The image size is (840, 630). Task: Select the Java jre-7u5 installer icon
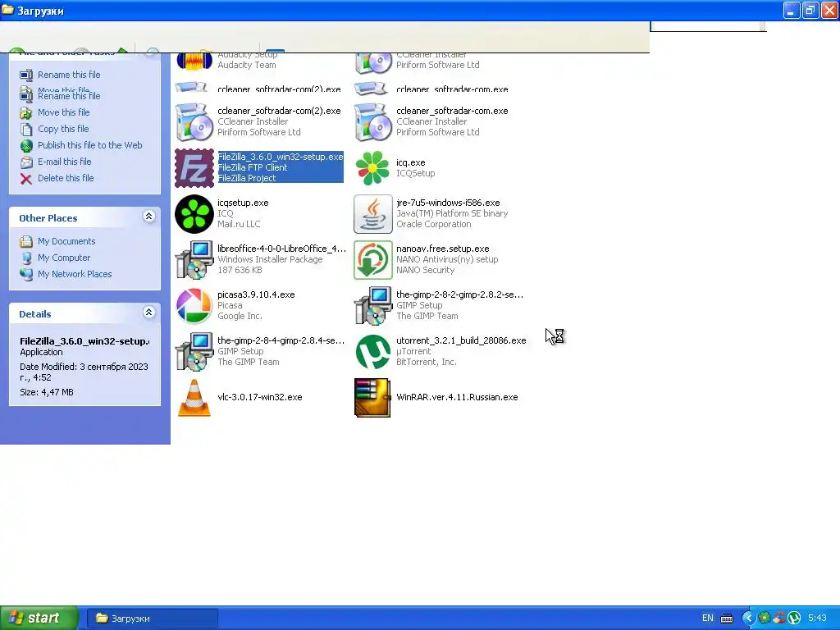coord(373,214)
